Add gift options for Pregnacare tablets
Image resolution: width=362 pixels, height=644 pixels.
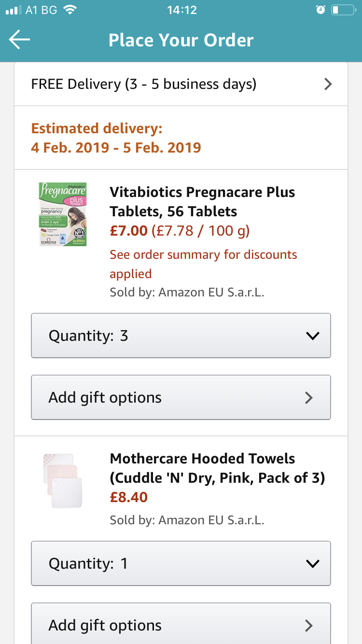point(181,397)
